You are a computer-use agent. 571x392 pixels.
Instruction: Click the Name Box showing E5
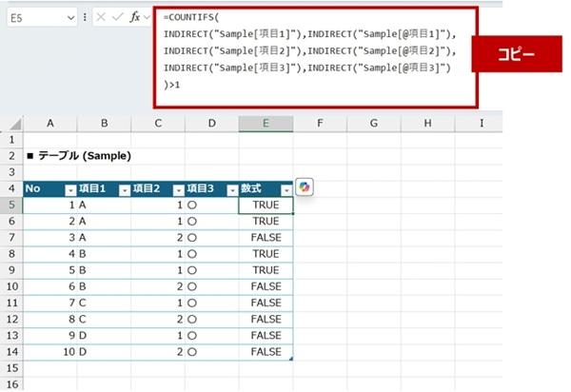[33, 18]
